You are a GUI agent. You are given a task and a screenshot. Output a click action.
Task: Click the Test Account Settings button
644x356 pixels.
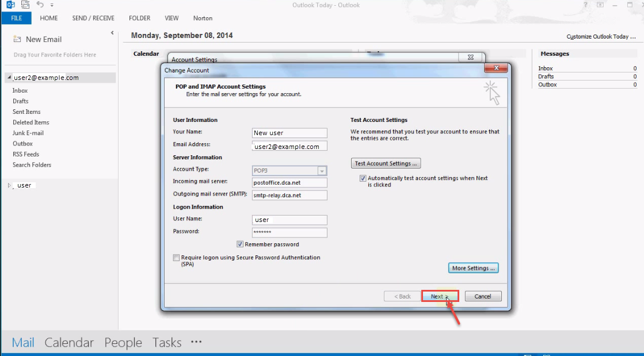386,163
